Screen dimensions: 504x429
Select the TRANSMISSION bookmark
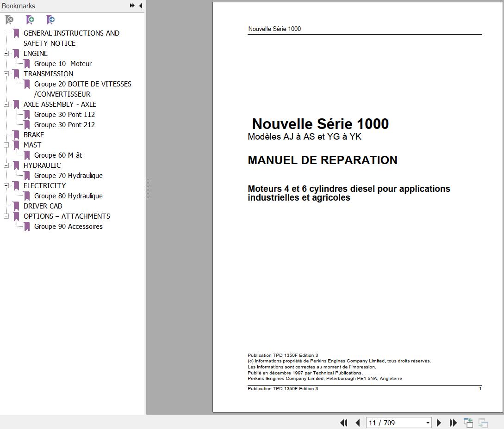48,74
